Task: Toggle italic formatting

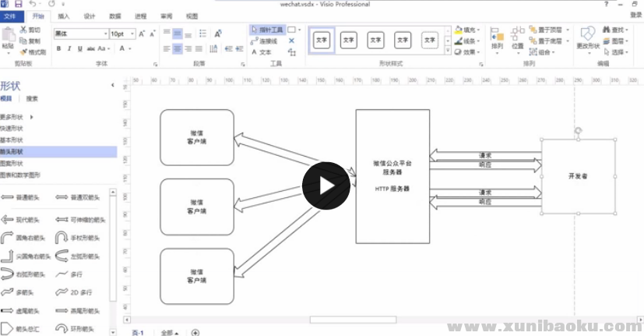Action: click(x=69, y=48)
